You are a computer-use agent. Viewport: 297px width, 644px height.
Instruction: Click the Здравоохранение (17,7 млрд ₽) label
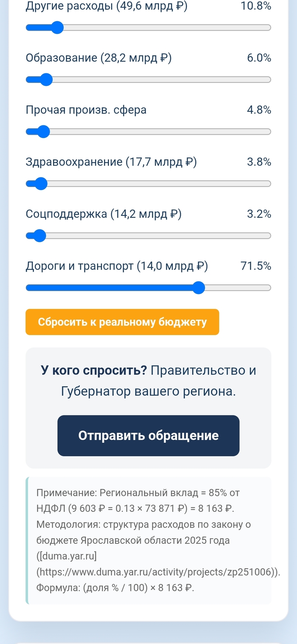click(x=111, y=162)
